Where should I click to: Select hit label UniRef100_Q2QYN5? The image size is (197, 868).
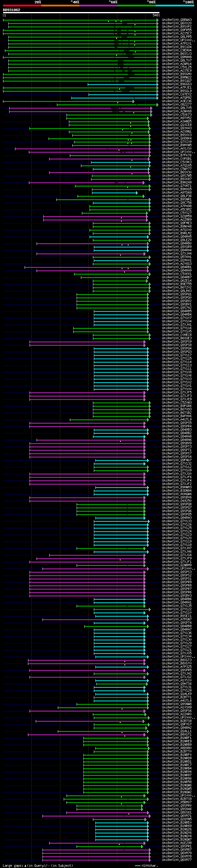(x=176, y=819)
